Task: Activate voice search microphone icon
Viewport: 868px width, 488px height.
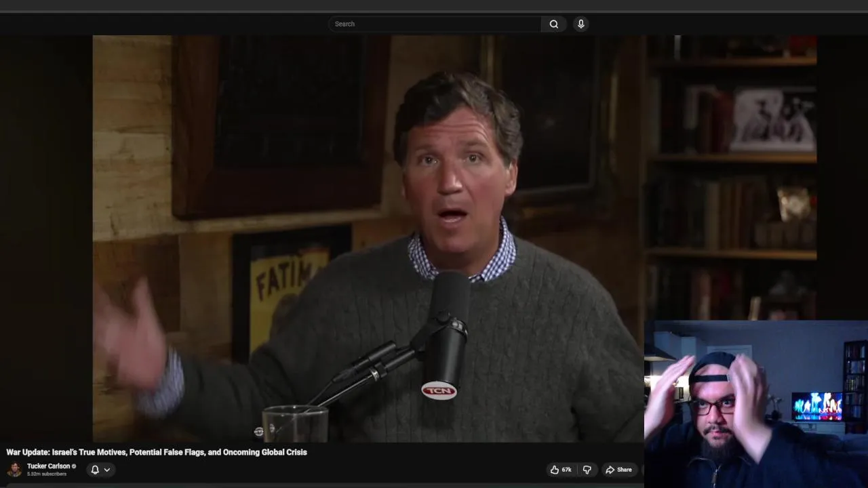Action: (580, 24)
